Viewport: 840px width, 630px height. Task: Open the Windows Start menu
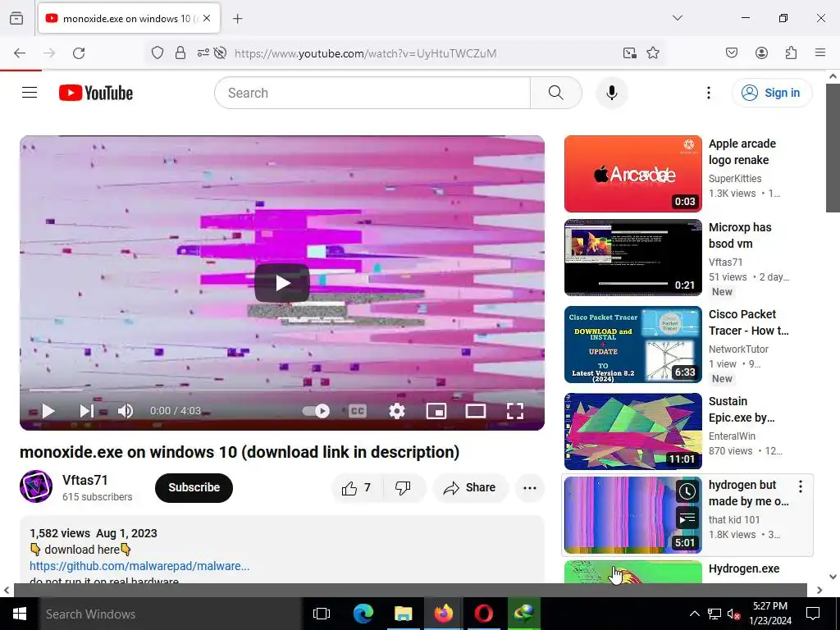click(20, 614)
